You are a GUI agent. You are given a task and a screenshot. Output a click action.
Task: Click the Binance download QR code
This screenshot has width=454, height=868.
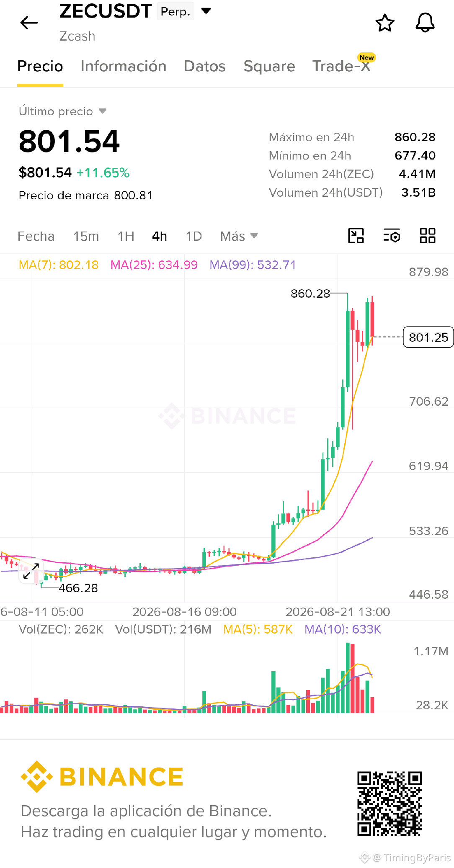(x=390, y=804)
